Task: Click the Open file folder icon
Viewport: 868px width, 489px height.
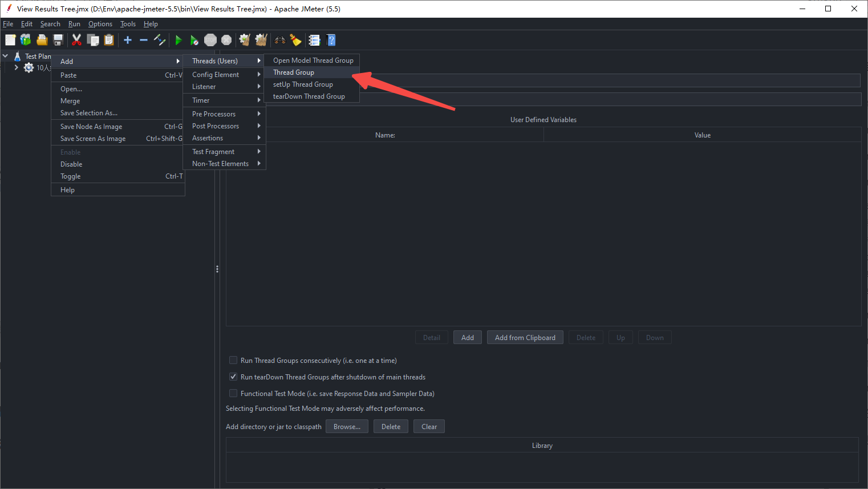Action: click(42, 40)
